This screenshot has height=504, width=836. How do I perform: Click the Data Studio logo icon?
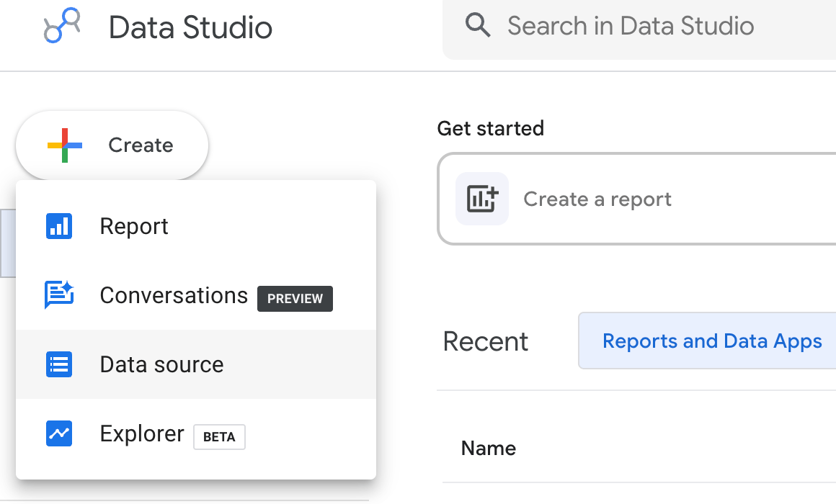point(62,25)
